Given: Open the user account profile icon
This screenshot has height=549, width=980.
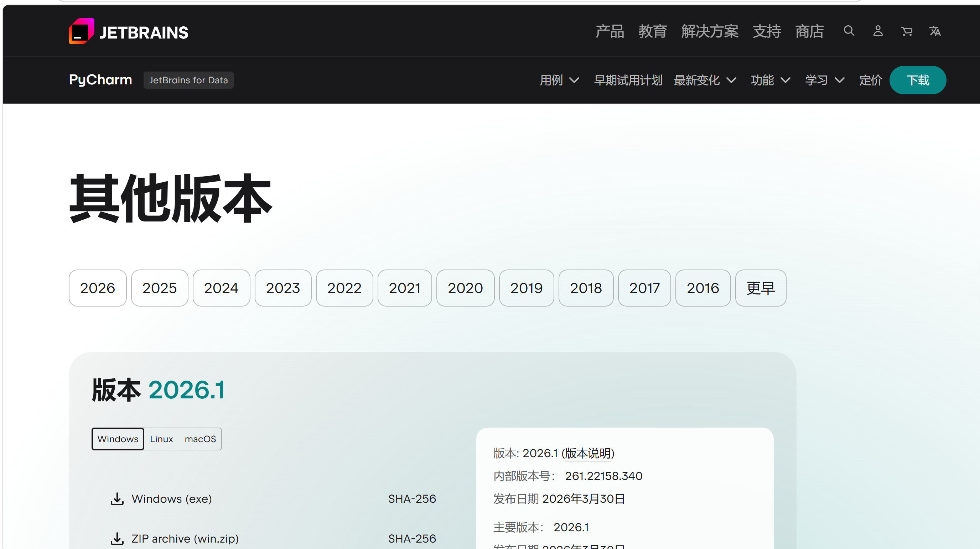Looking at the screenshot, I should pyautogui.click(x=878, y=31).
